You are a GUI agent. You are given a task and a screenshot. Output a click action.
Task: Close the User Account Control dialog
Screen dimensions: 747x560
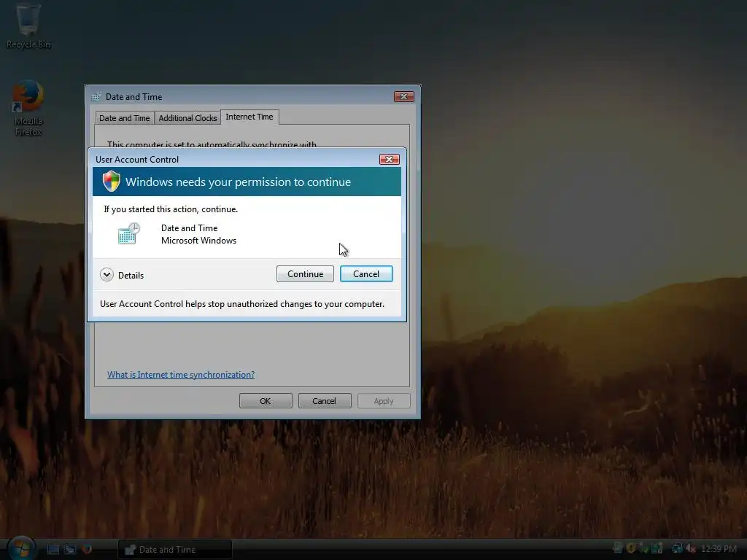click(390, 159)
